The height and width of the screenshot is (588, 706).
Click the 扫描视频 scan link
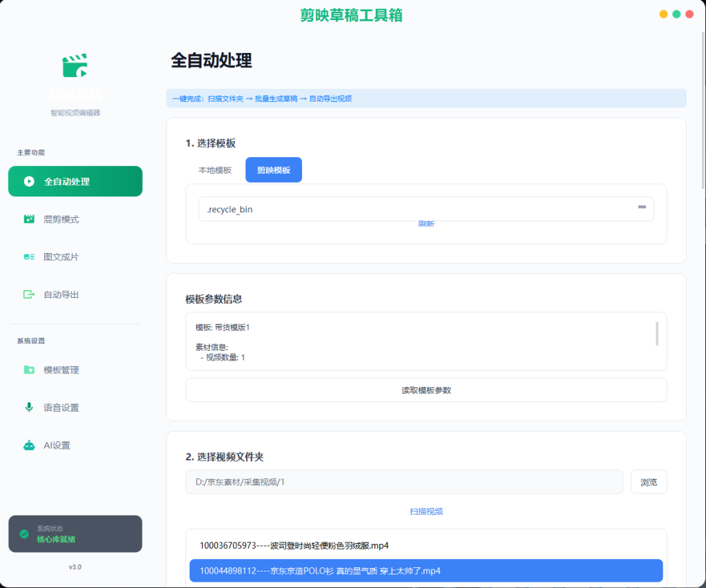pos(426,511)
